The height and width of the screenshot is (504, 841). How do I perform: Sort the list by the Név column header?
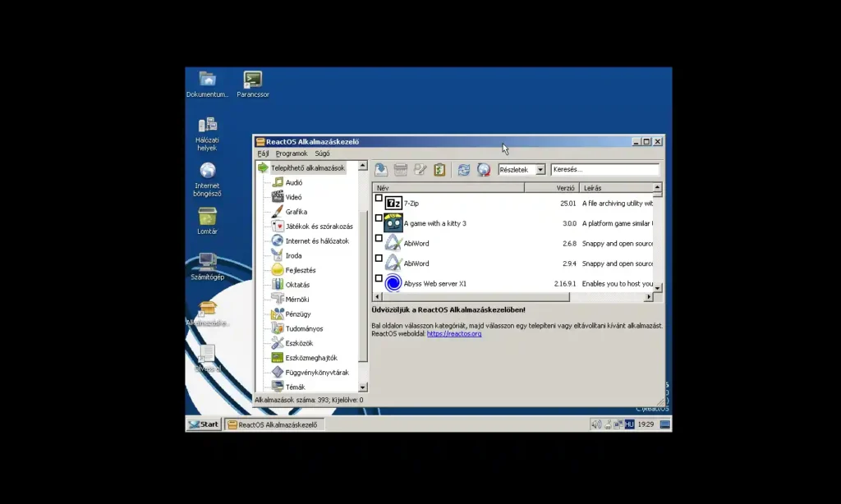pyautogui.click(x=448, y=188)
